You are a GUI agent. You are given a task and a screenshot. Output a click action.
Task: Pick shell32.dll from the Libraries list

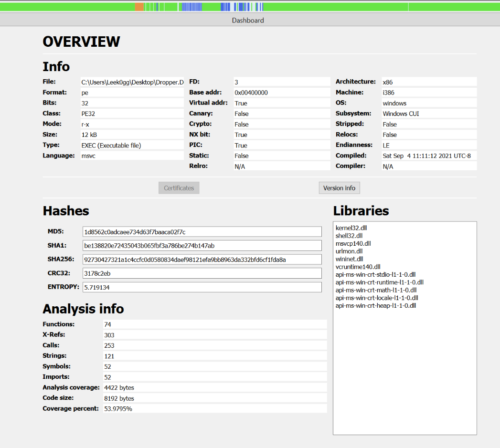point(349,236)
